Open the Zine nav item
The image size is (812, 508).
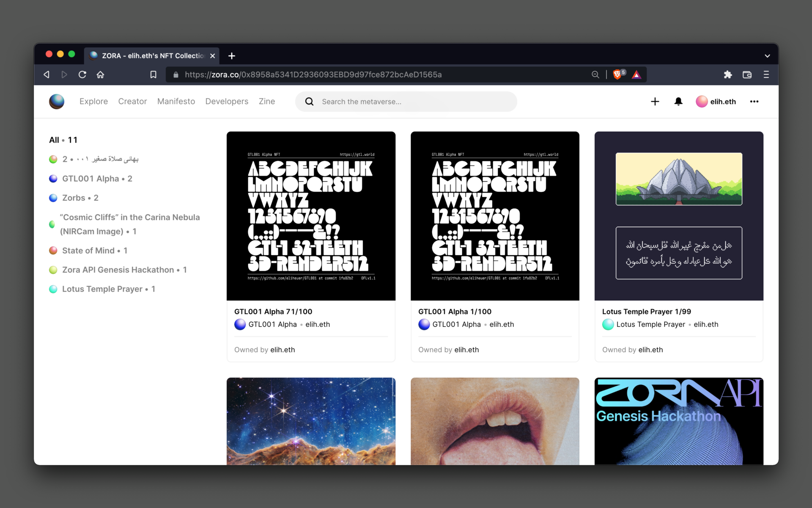tap(267, 102)
